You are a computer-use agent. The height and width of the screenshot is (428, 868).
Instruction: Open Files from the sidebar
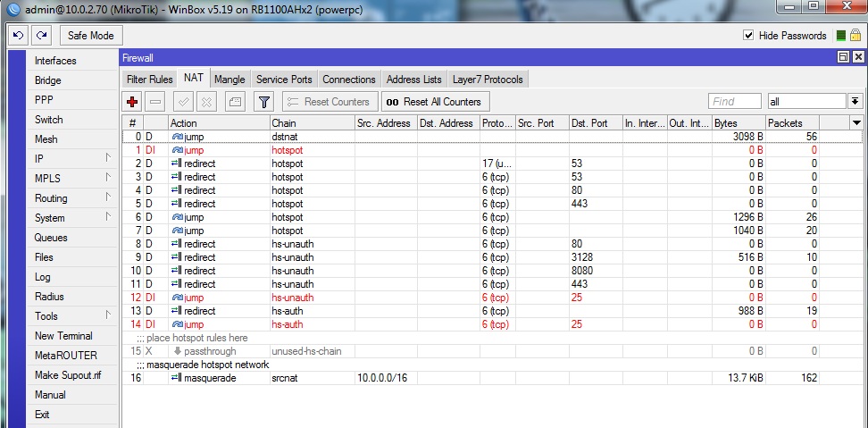72,257
